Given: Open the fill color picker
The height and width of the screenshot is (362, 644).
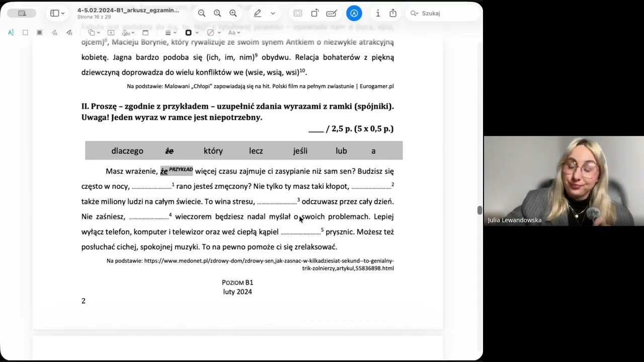Looking at the screenshot, I should [x=213, y=33].
